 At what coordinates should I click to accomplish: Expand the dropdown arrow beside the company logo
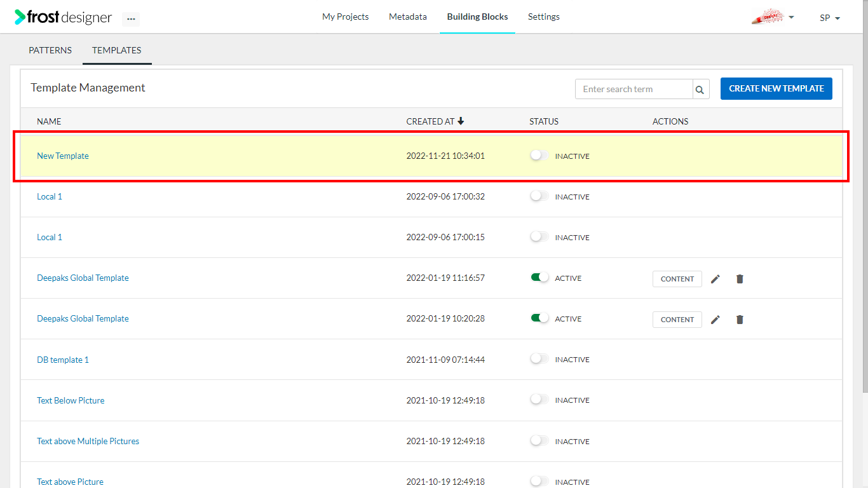(x=791, y=17)
